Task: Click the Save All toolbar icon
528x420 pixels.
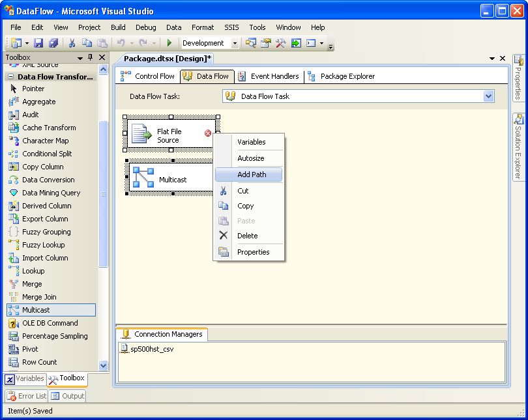Action: click(53, 44)
